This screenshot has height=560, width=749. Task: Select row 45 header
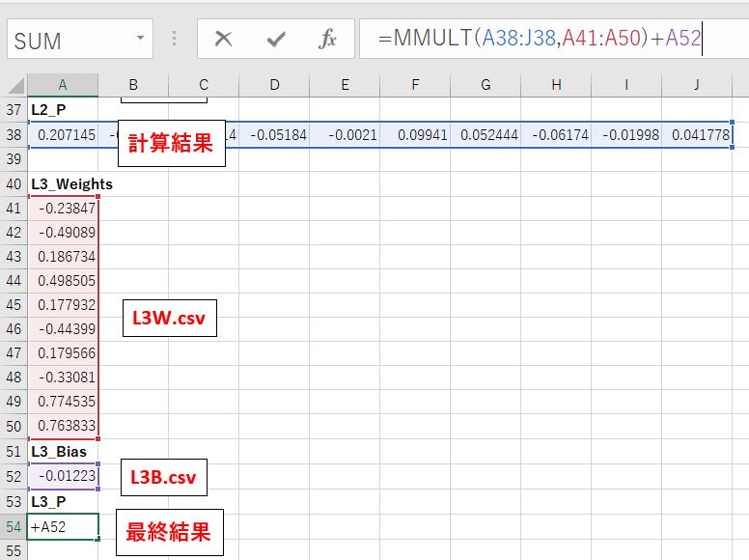(14, 305)
